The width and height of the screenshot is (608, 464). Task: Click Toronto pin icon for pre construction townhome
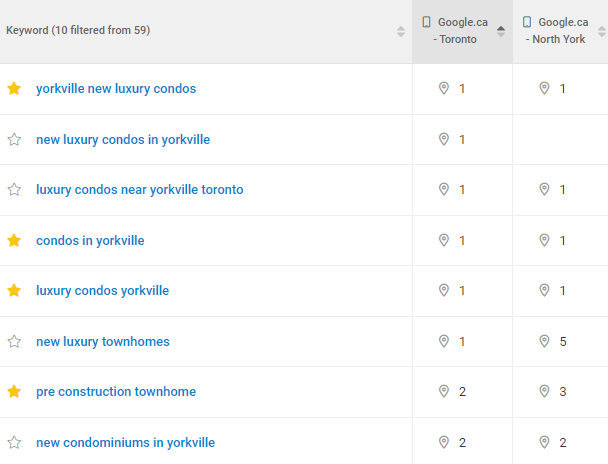pyautogui.click(x=444, y=391)
